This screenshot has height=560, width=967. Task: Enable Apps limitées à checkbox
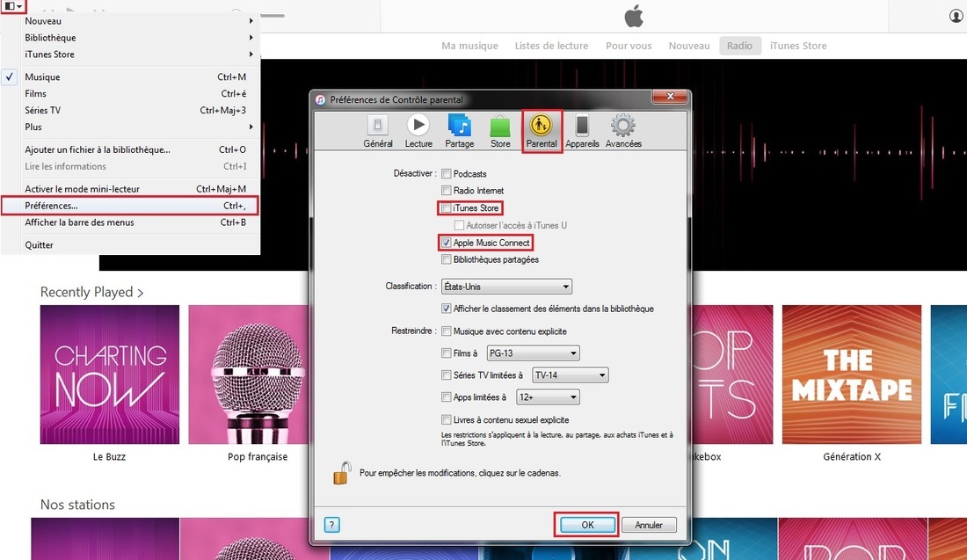click(x=447, y=397)
